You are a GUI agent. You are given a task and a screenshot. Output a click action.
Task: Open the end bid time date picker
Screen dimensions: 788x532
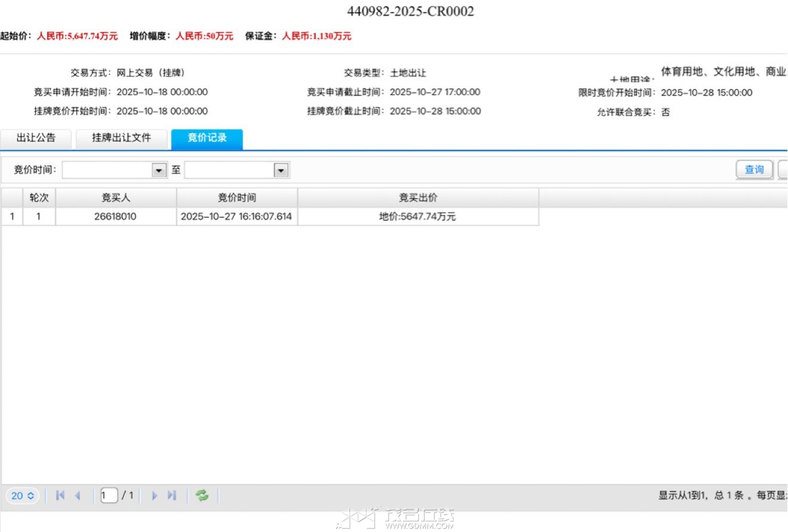click(x=281, y=171)
